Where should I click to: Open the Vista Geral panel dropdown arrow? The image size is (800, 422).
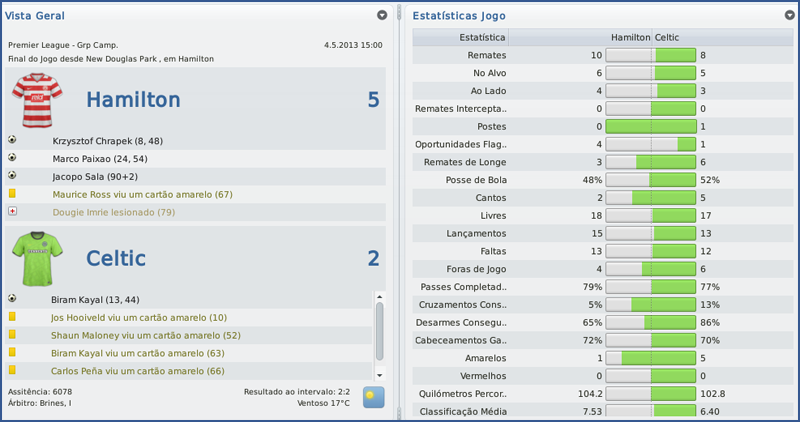pyautogui.click(x=382, y=15)
